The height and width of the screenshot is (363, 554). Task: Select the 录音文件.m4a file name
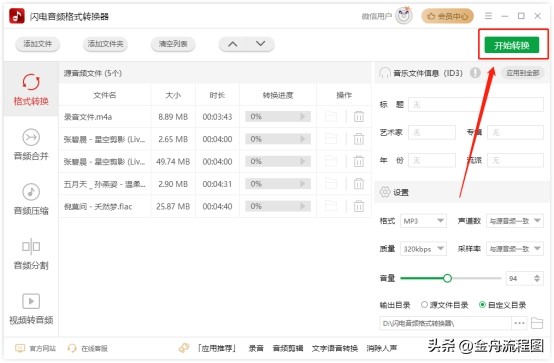[x=88, y=117]
